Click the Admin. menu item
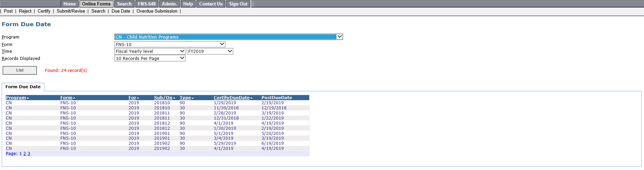The width and height of the screenshot is (644, 170). tap(169, 4)
